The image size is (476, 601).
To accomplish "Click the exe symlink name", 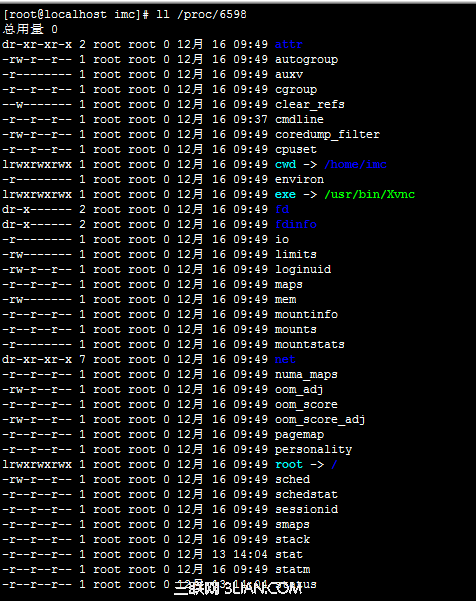I will click(x=286, y=195).
